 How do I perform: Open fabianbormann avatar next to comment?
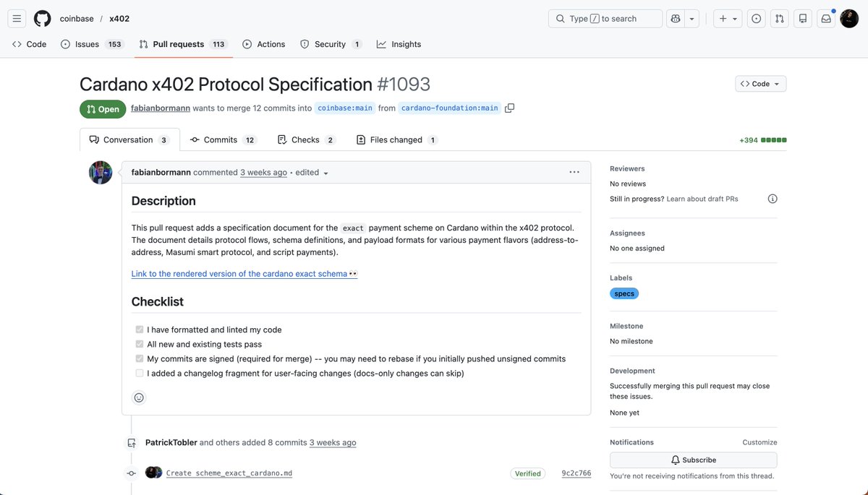pyautogui.click(x=101, y=173)
